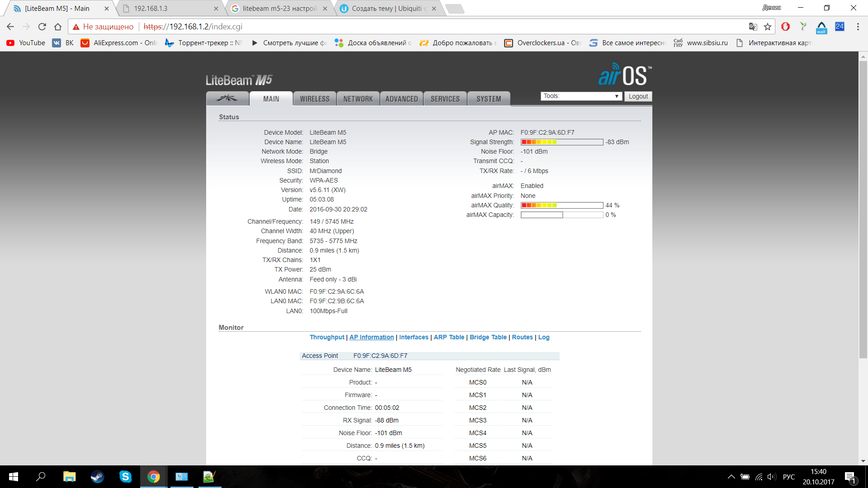Go to the browser home page
The image size is (868, 488).
[58, 27]
